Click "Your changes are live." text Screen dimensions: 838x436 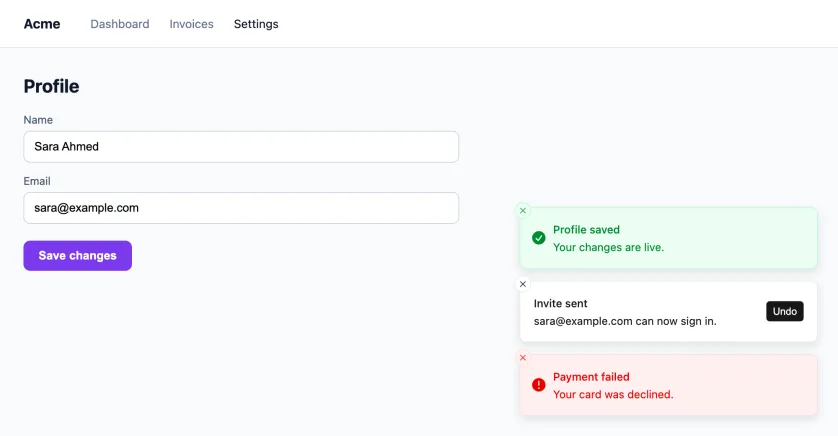608,247
